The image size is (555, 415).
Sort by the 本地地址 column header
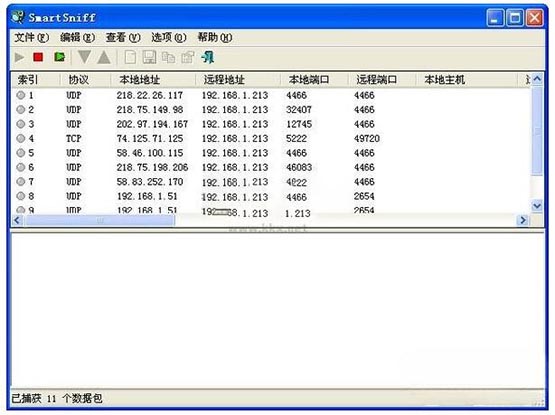(153, 80)
